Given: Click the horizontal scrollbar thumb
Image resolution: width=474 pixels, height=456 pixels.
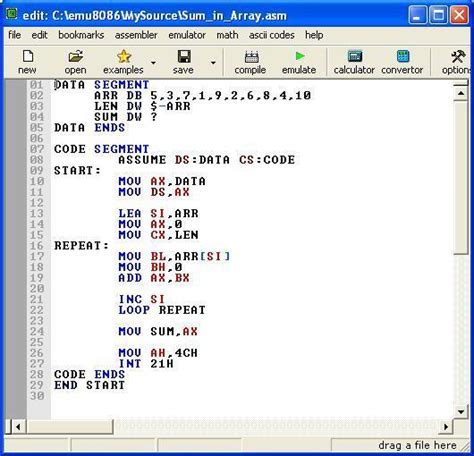Looking at the screenshot, I should [69, 427].
